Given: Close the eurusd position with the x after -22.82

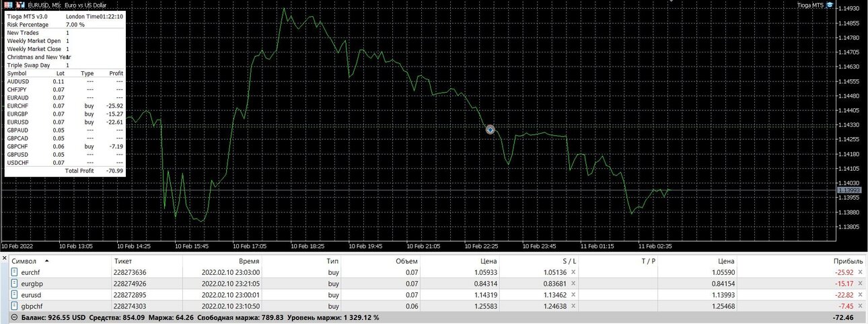Looking at the screenshot, I should [x=861, y=295].
